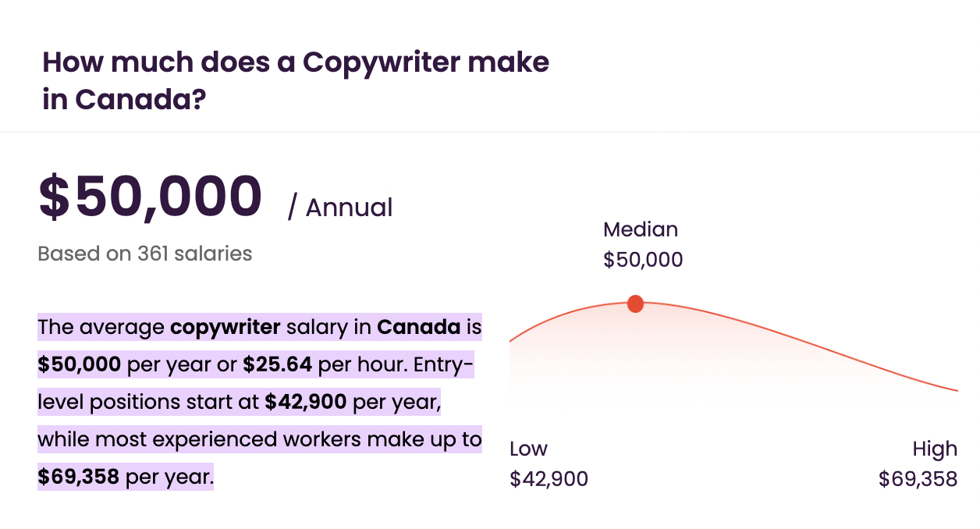Select the bold "$42,900" in the paragraph text
Screen dimensions: 980x529
[x=307, y=402]
